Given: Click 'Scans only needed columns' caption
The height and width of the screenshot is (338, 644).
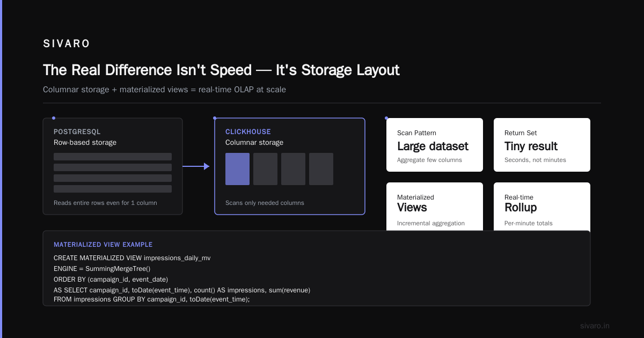Looking at the screenshot, I should pos(265,203).
